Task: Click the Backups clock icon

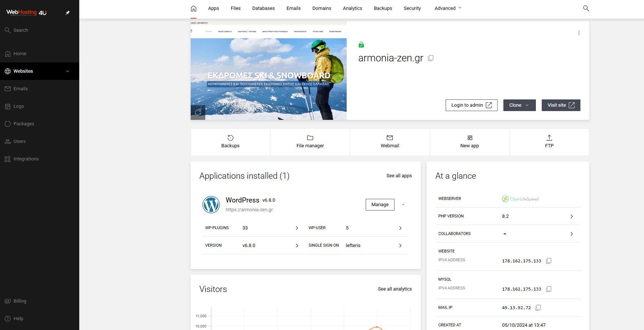Action: click(x=230, y=138)
